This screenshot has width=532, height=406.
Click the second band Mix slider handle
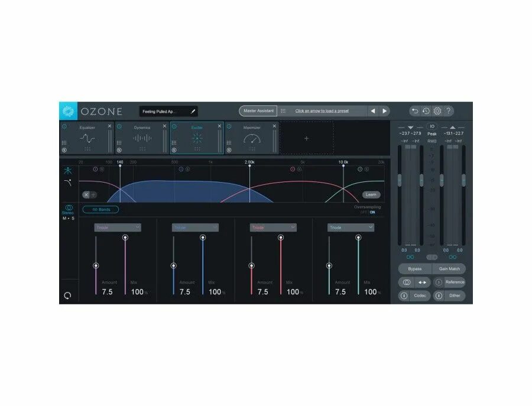(x=203, y=238)
